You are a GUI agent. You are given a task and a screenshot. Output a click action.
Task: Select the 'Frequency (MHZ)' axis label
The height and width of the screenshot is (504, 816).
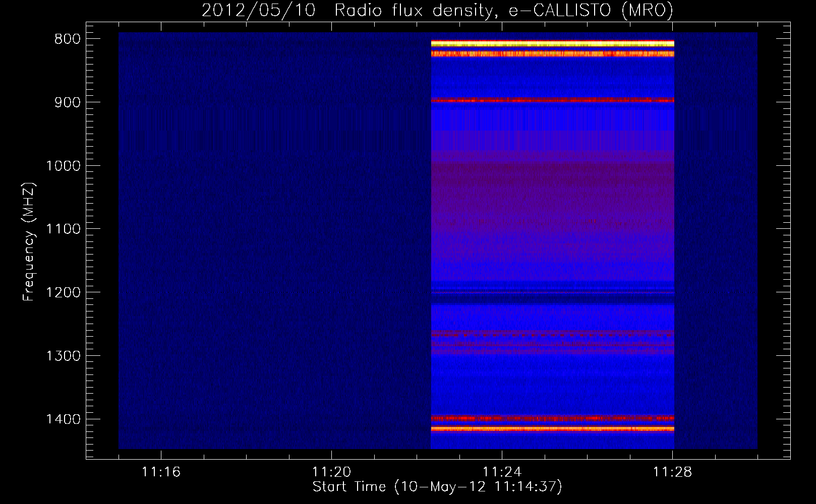(29, 241)
